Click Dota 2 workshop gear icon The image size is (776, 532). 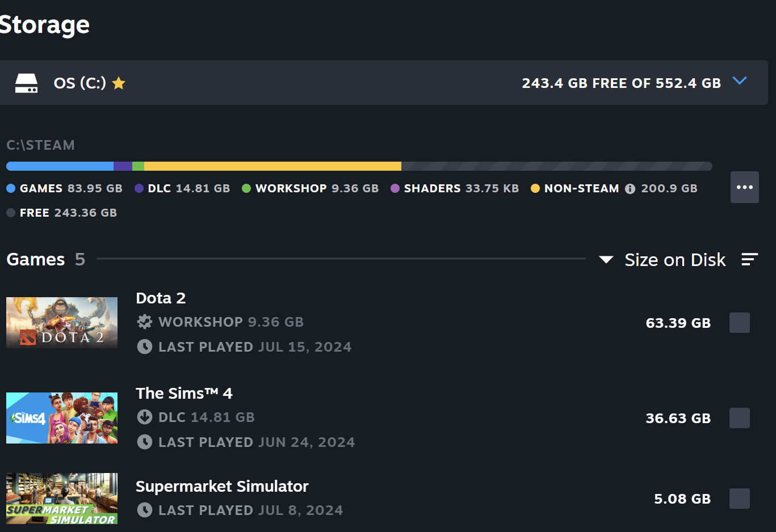click(x=145, y=322)
